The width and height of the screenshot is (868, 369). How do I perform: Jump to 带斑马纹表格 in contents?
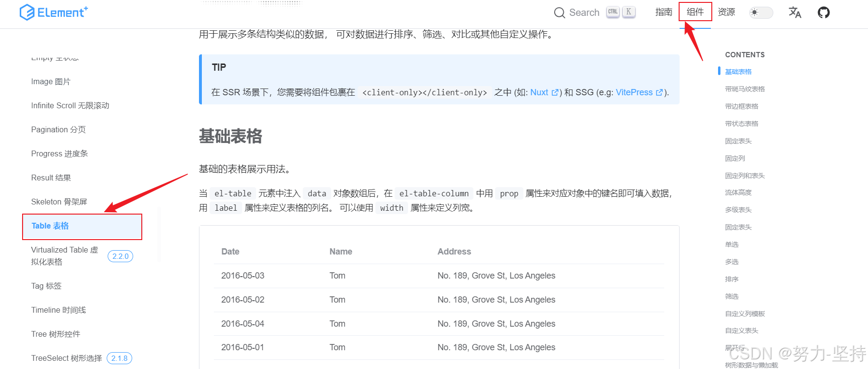pyautogui.click(x=745, y=89)
